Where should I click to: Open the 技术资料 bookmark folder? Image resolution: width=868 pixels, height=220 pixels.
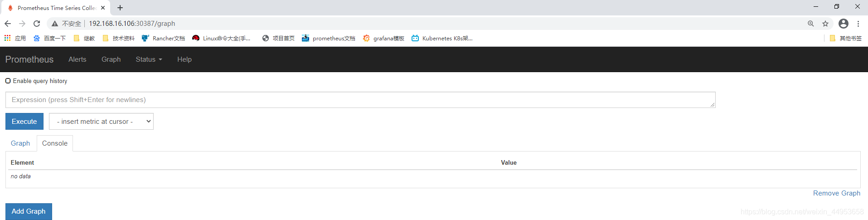(x=119, y=38)
